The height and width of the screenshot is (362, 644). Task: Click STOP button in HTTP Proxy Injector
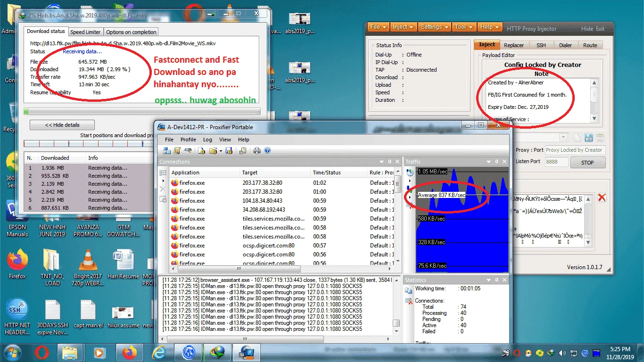(x=587, y=163)
